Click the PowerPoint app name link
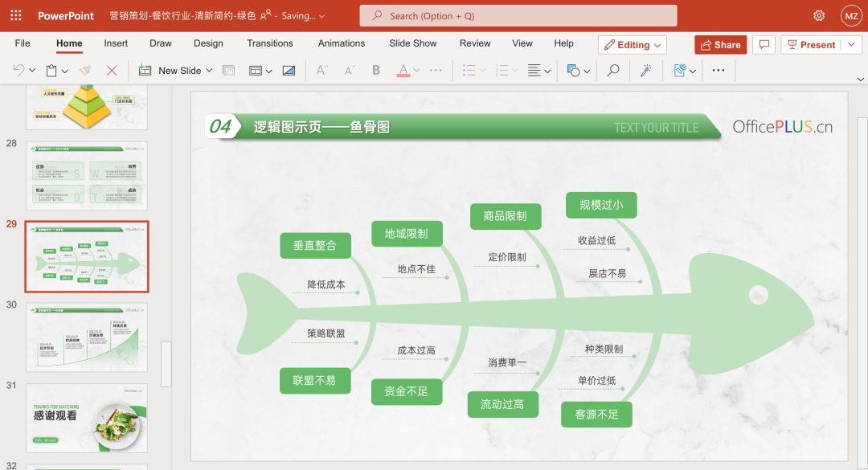868x470 pixels. 66,15
